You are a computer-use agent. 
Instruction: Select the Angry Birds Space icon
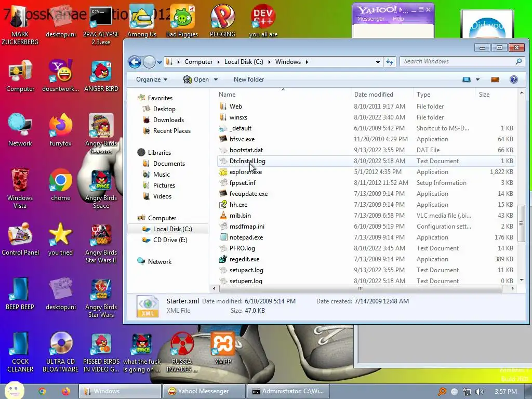tap(101, 189)
